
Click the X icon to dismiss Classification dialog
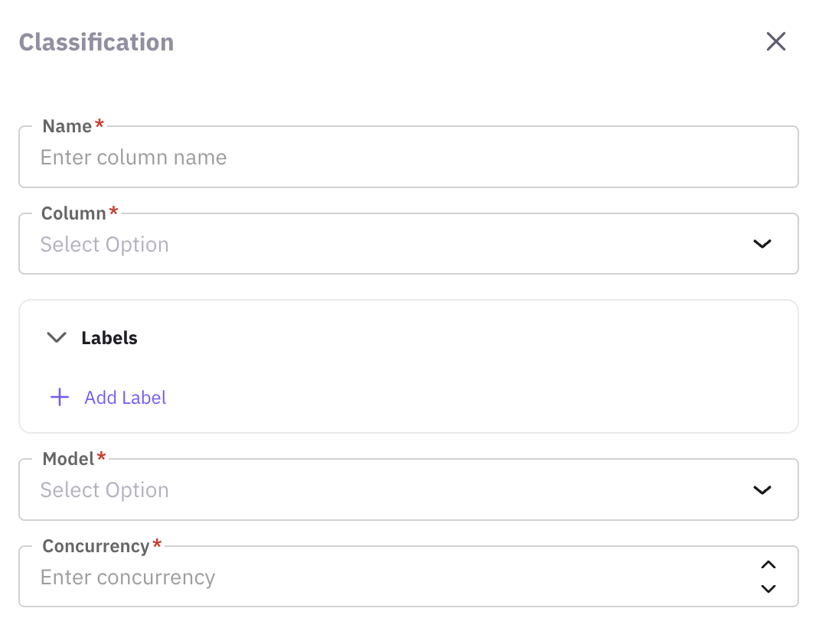click(x=775, y=41)
